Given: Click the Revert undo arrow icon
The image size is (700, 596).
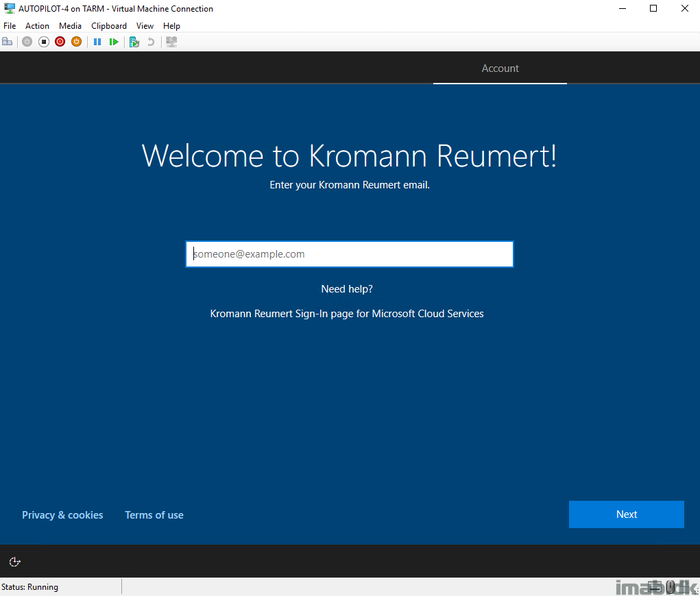Looking at the screenshot, I should [151, 42].
